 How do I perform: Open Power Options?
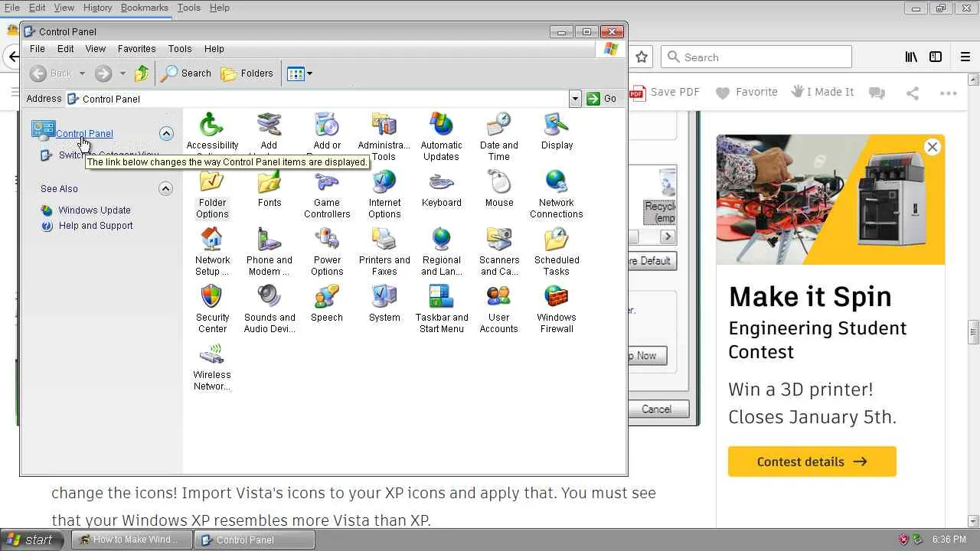(x=327, y=252)
